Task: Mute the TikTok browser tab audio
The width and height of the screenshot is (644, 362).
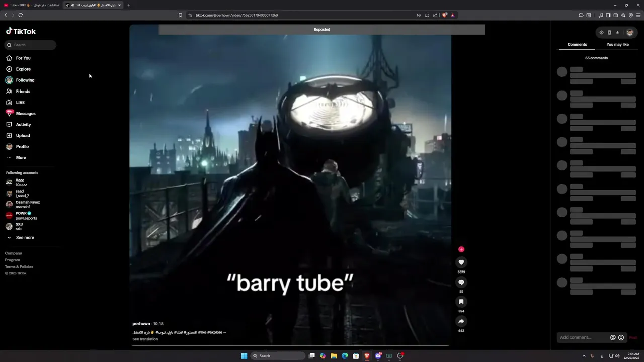Action: [72, 5]
